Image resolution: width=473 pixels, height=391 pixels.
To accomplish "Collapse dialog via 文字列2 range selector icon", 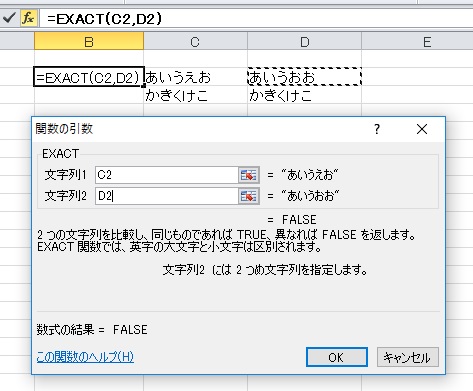I will [x=249, y=196].
